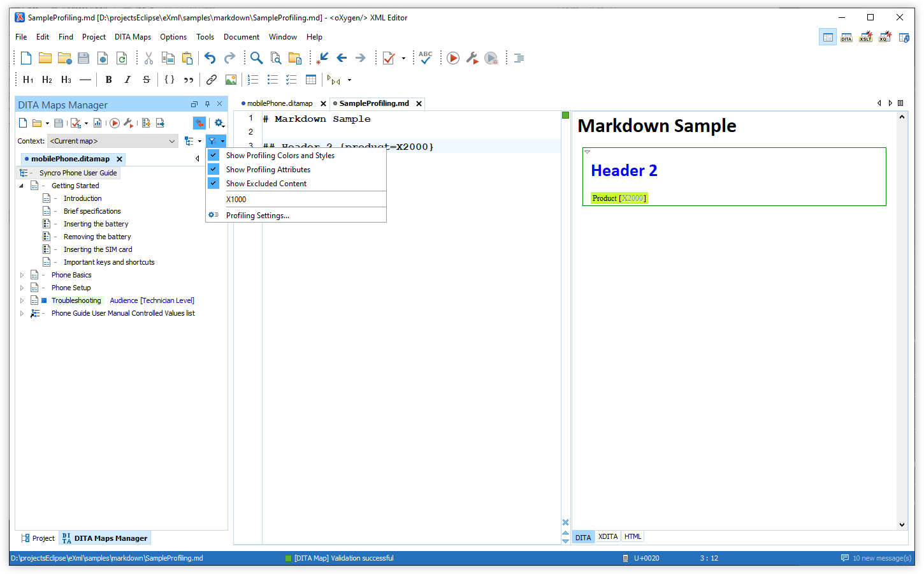The height and width of the screenshot is (574, 924).
Task: Configure transformation scenarios wrench icon
Action: [472, 58]
